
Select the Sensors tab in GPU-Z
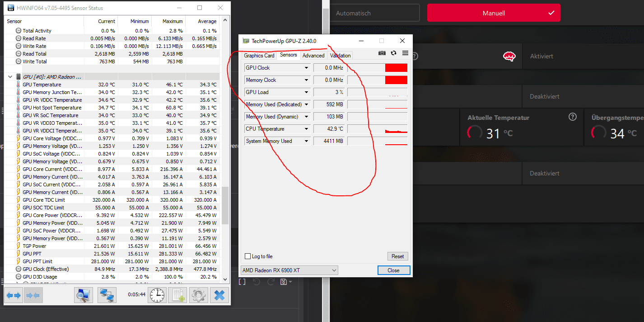288,55
